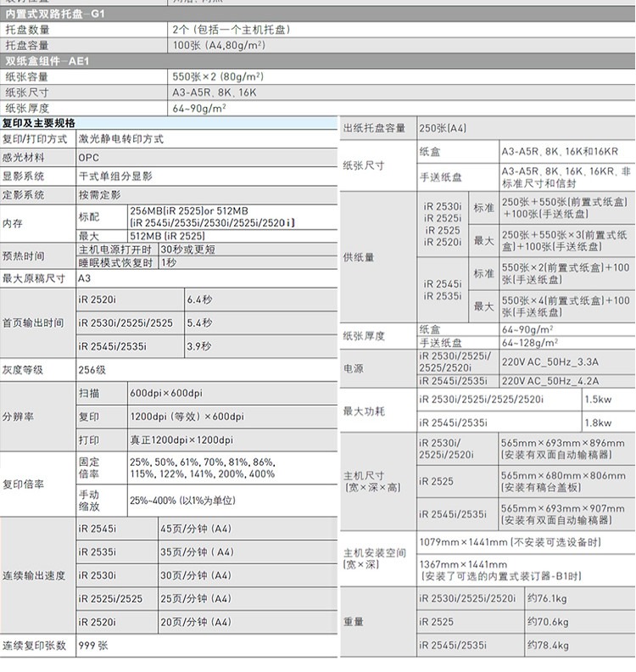
Task: Click the '内置式双路托盘-G1' section header
Action: click(317, 14)
